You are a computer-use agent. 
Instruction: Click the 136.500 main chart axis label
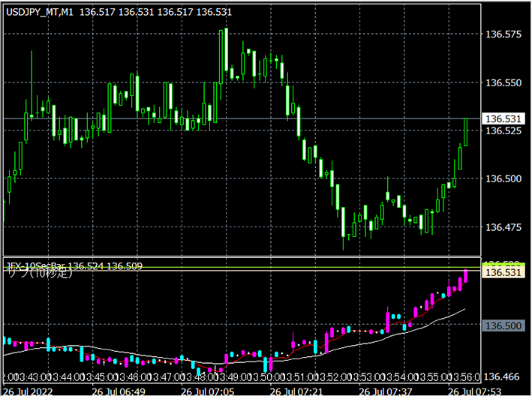[503, 178]
